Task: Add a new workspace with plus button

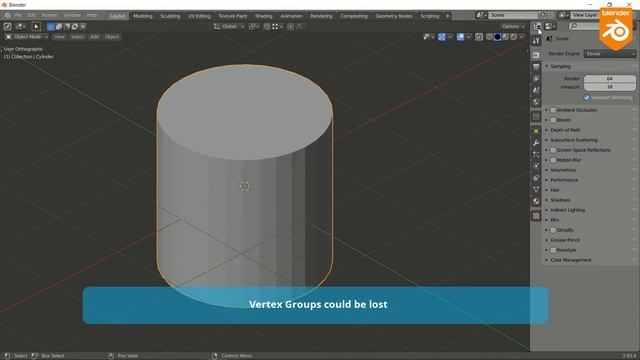Action: pos(447,16)
